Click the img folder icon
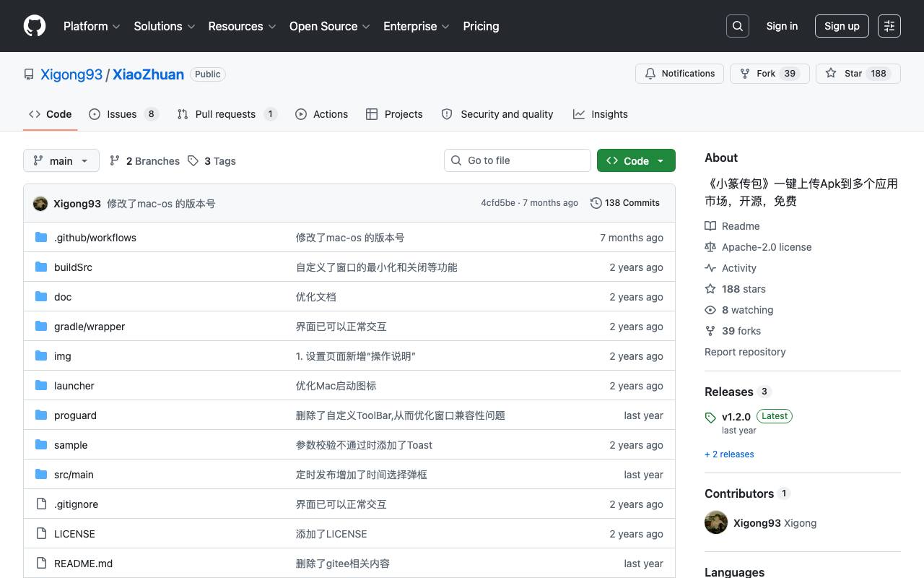Screen dimensions: 924x578 (41, 355)
